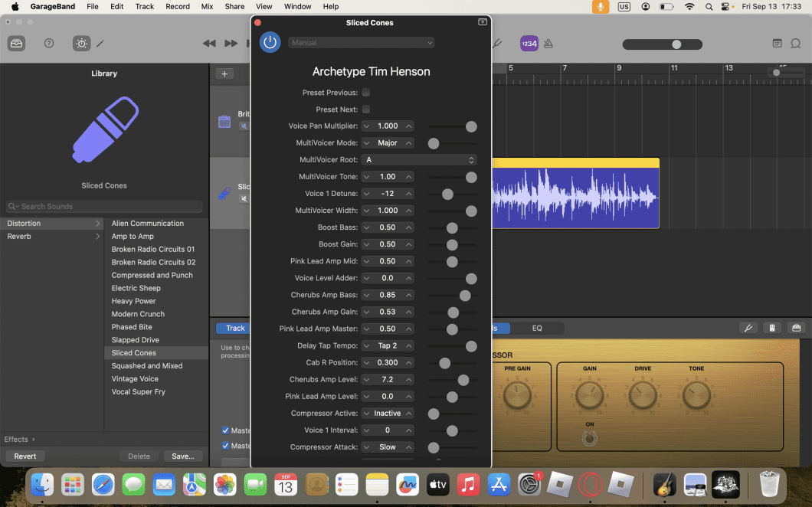The width and height of the screenshot is (812, 507).
Task: Check the Preset Previous checkbox
Action: coord(365,91)
